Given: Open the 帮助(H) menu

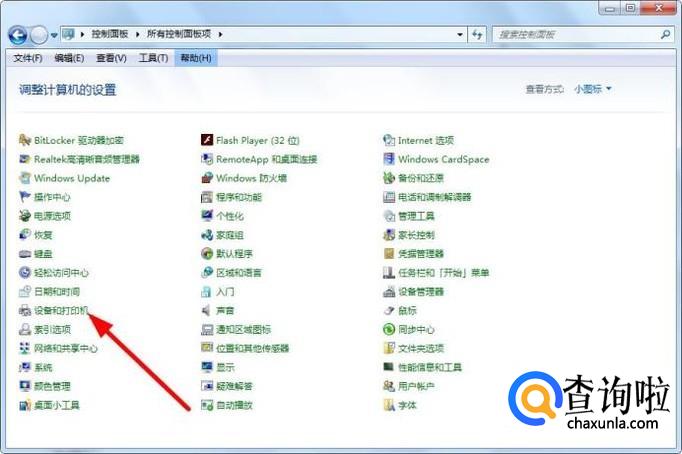Looking at the screenshot, I should pos(196,58).
